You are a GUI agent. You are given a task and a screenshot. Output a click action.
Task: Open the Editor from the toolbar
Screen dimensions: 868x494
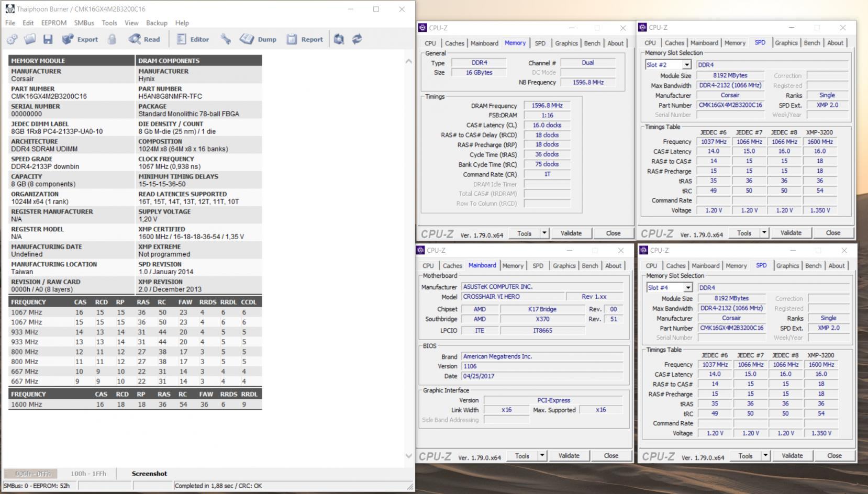[193, 39]
